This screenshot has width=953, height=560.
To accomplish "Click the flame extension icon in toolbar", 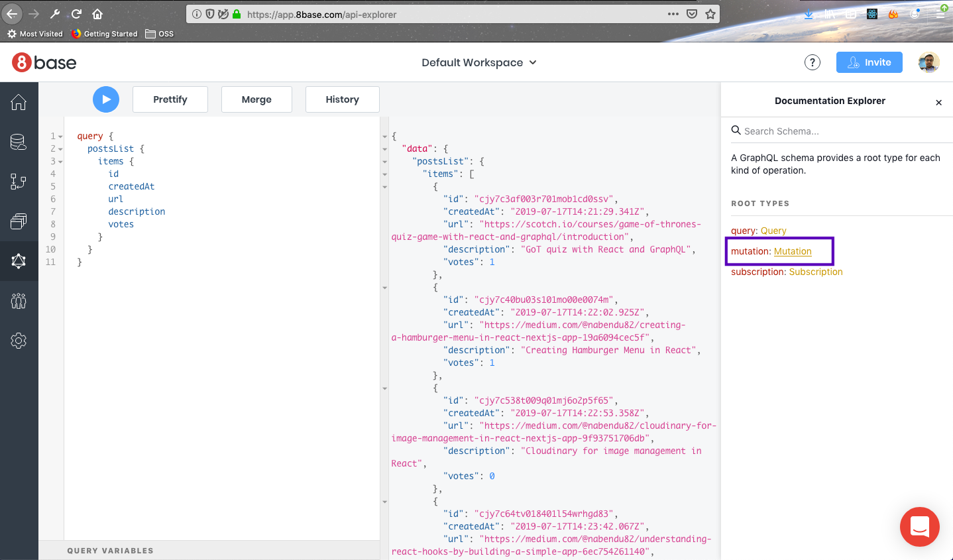I will pyautogui.click(x=893, y=14).
